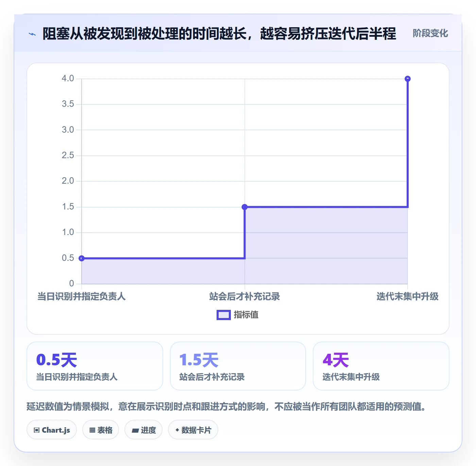
Task: Click the "Chart.js" tag chip
Action: coord(52,430)
